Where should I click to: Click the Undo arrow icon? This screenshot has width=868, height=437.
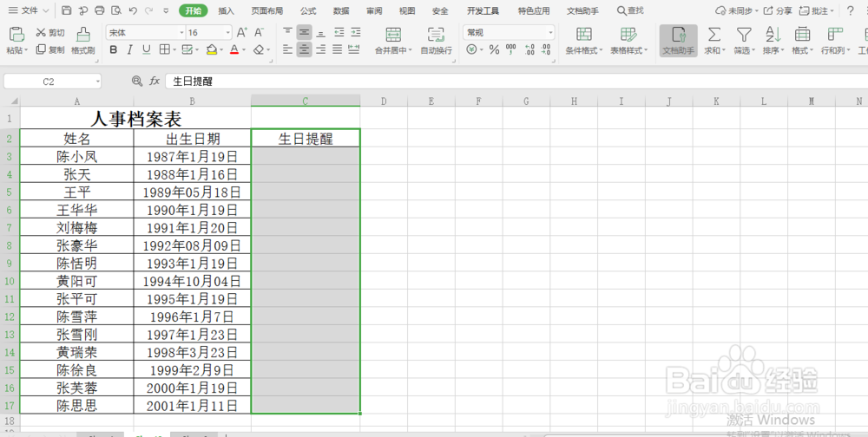click(x=132, y=10)
